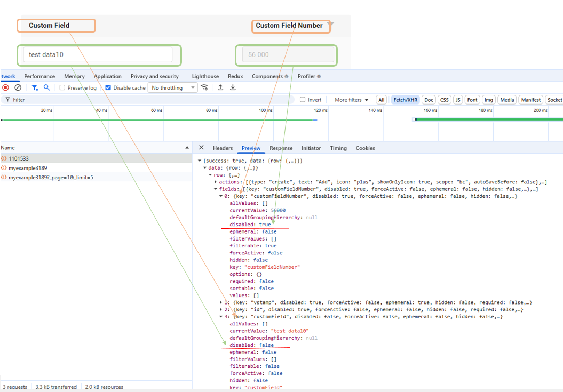Click the import HAR upload icon
The width and height of the screenshot is (563, 392).
(220, 87)
